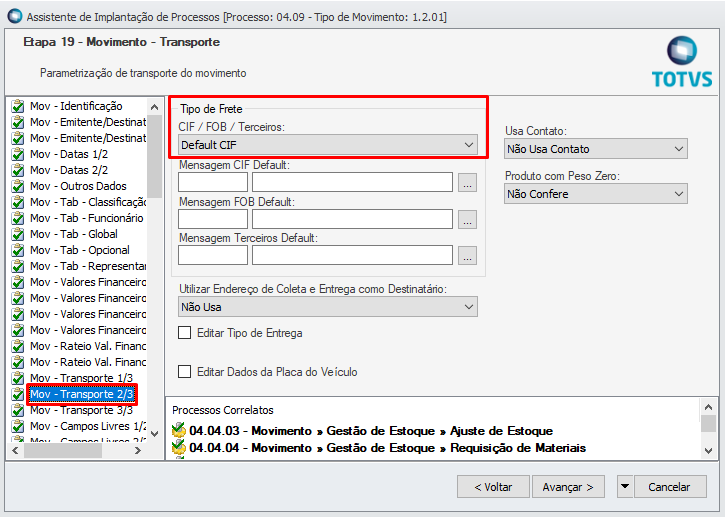
Task: Click the checkmark icon beside Mov - Datas 2/2
Action: (18, 170)
